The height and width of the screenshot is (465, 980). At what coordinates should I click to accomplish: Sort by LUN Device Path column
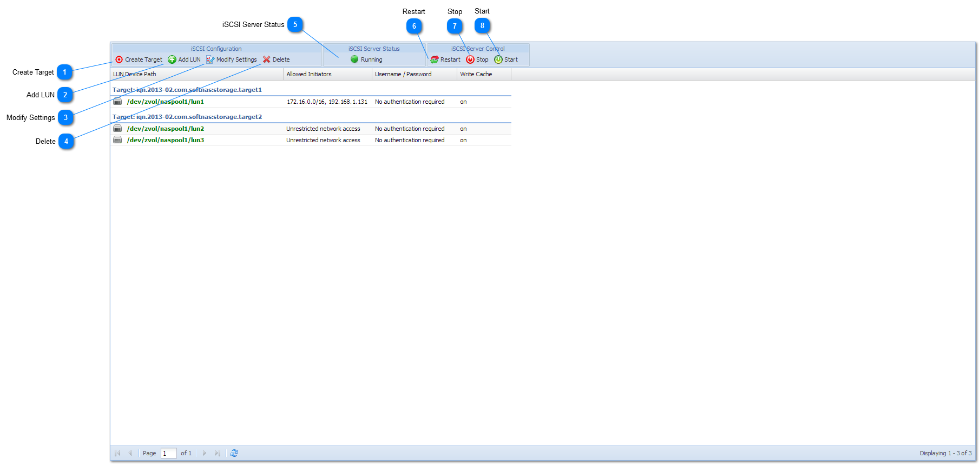click(x=197, y=74)
